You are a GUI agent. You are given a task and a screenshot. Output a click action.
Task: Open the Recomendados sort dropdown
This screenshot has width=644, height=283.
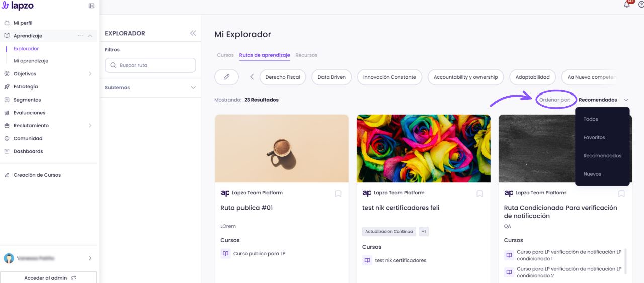click(x=603, y=100)
